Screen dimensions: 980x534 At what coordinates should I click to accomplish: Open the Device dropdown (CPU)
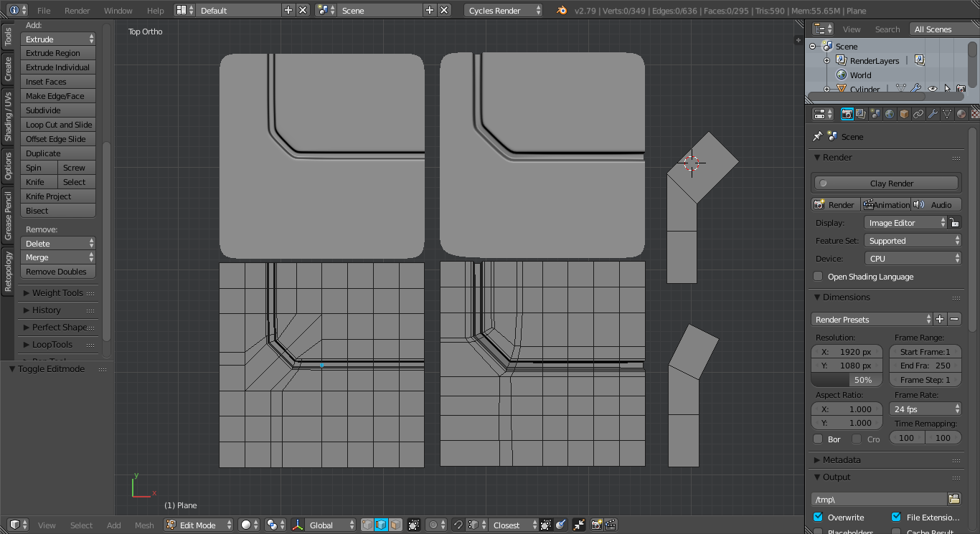click(913, 259)
